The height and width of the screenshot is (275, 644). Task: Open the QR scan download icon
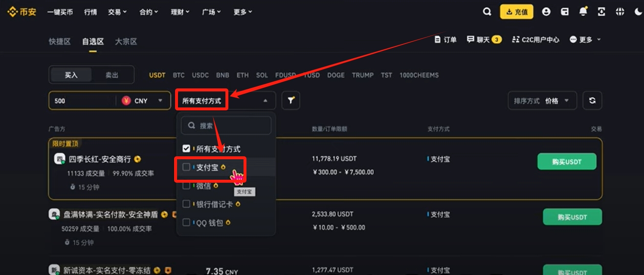(601, 12)
